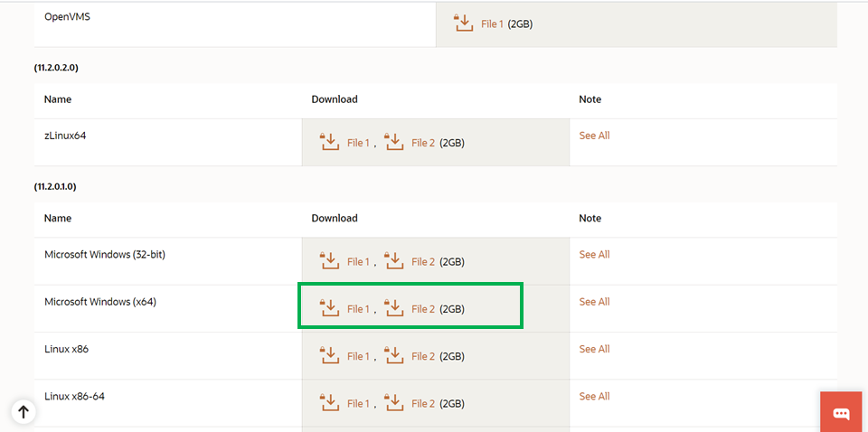Viewport: 868px width, 432px height.
Task: Click the (11.2.0.1.0) version heading
Action: [x=55, y=186]
